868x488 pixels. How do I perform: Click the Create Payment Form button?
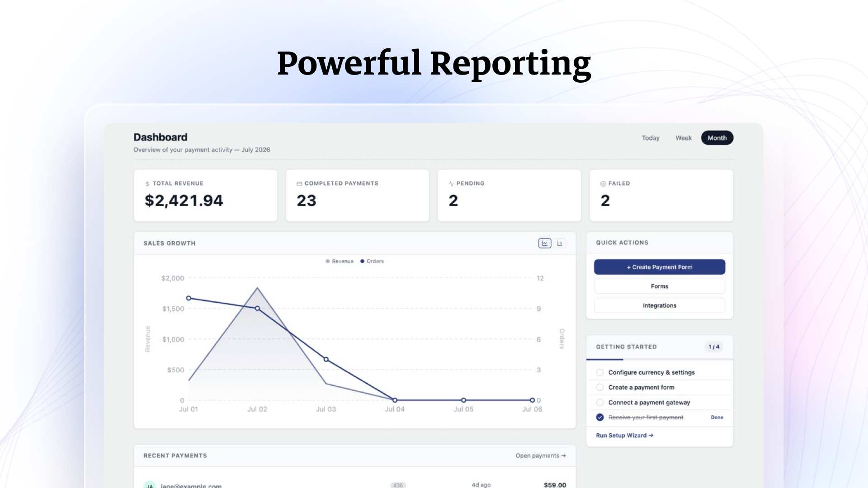point(660,267)
